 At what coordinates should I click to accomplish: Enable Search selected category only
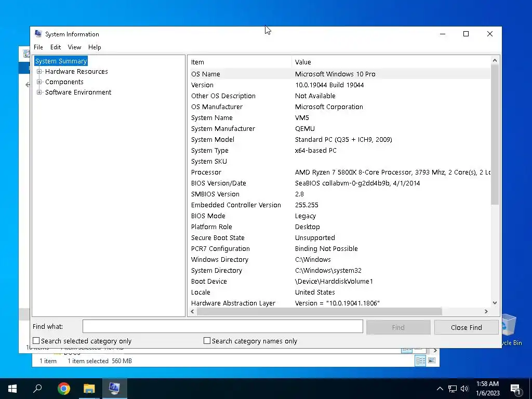(36, 341)
